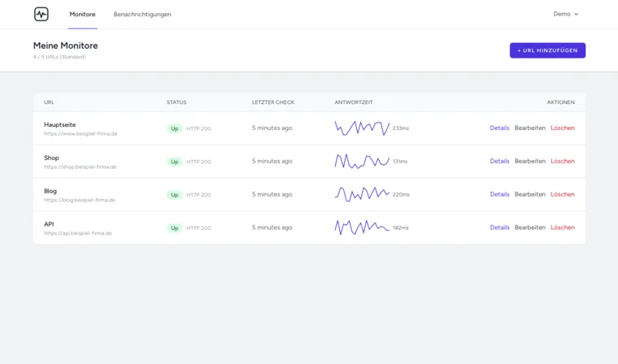Open Details for the Shop monitor
618x364 pixels.
tap(499, 161)
